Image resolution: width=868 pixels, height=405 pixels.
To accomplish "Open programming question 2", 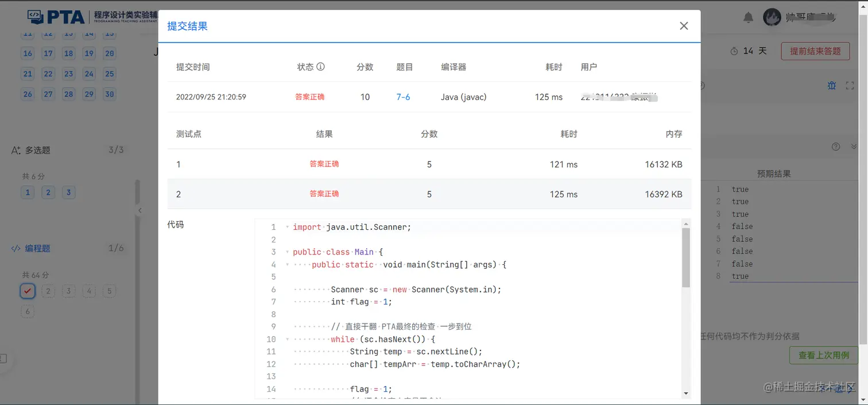I will coord(48,291).
